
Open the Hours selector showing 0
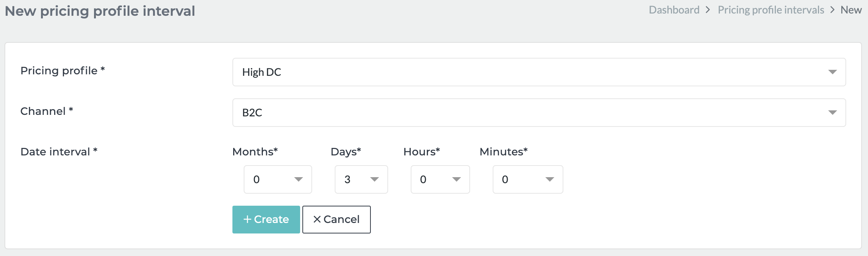(x=439, y=179)
